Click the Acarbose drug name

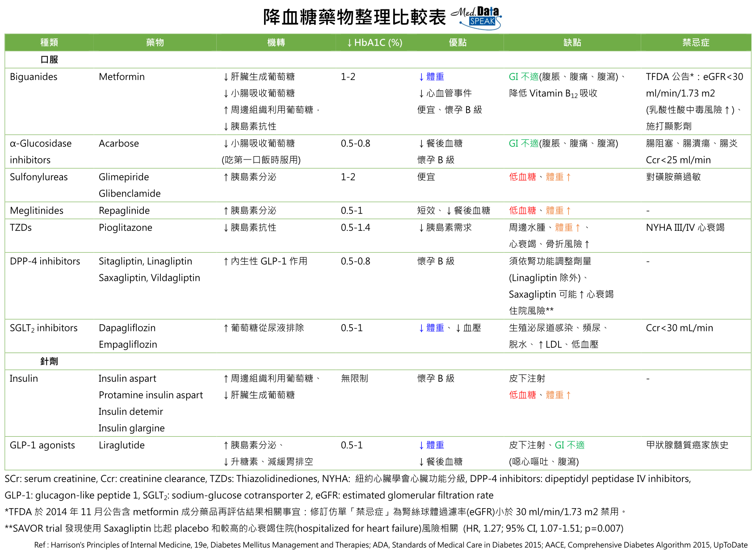tap(119, 143)
